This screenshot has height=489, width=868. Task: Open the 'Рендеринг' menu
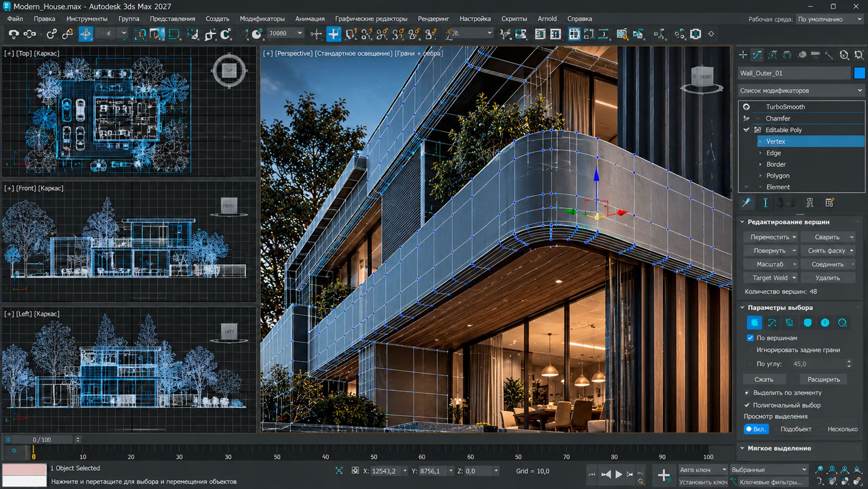(x=433, y=19)
